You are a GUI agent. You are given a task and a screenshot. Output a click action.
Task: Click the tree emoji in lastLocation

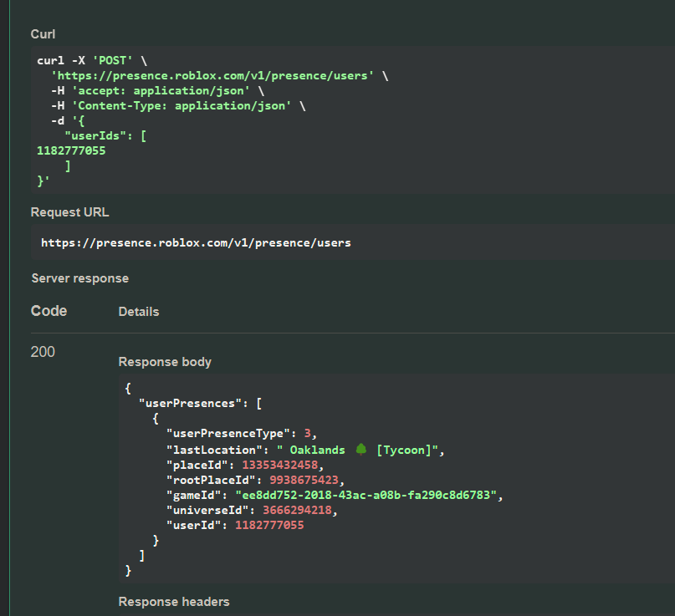pyautogui.click(x=361, y=450)
